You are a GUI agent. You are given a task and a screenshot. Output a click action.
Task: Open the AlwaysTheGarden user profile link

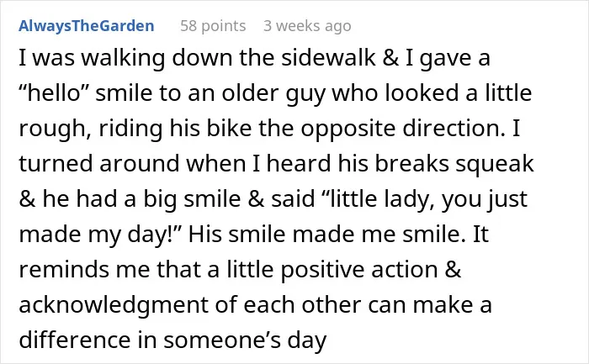[x=87, y=26]
